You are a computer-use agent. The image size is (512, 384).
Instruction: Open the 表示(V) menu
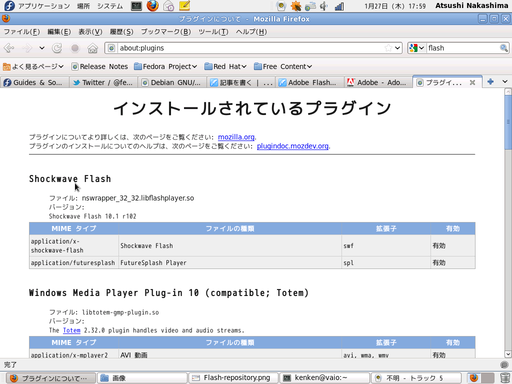[x=90, y=32]
